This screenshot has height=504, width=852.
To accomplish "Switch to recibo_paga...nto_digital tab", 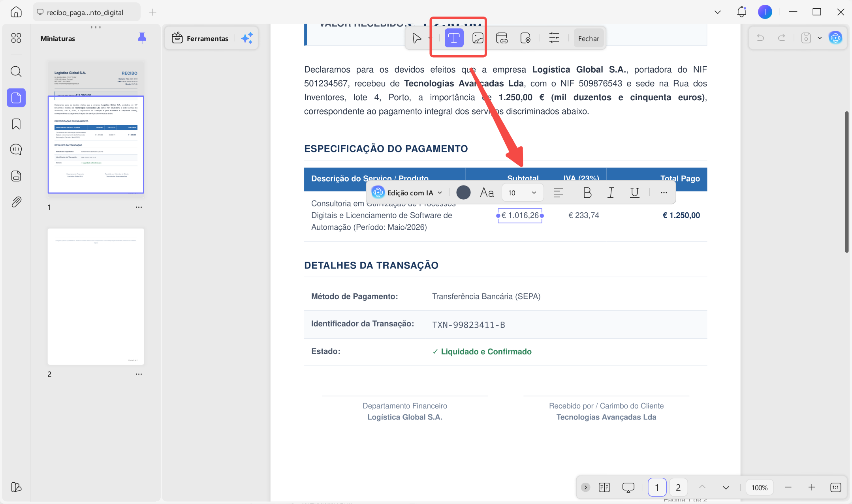I will pyautogui.click(x=86, y=12).
